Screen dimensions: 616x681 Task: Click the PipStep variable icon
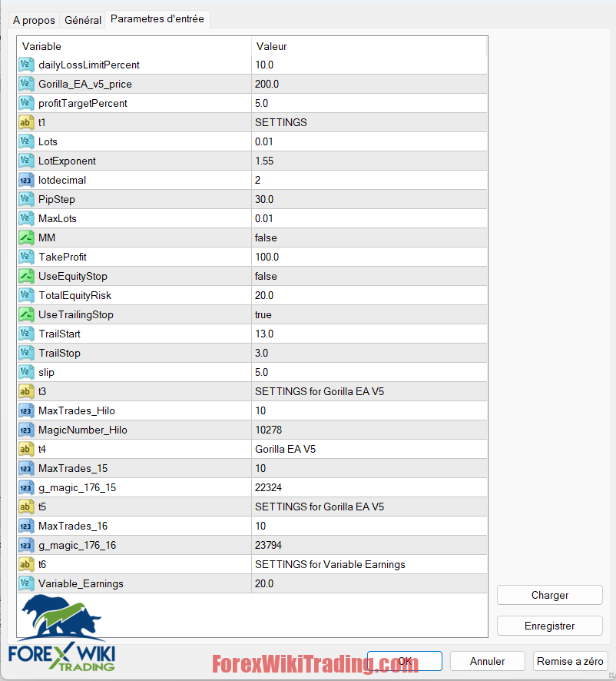pyautogui.click(x=26, y=199)
